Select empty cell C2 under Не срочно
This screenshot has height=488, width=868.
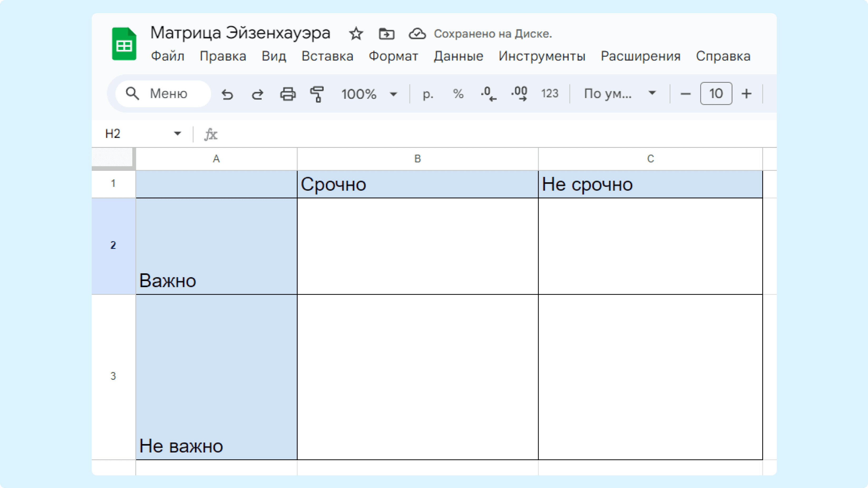tap(650, 246)
